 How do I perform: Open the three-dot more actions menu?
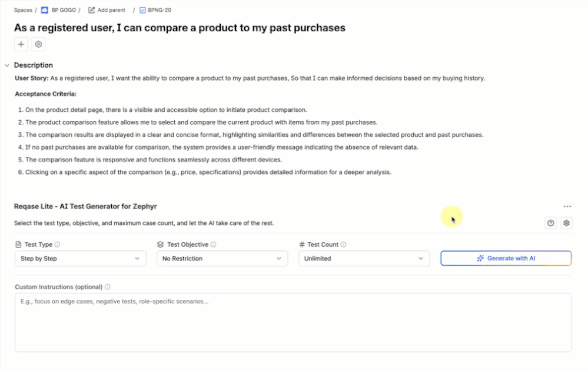tap(567, 207)
